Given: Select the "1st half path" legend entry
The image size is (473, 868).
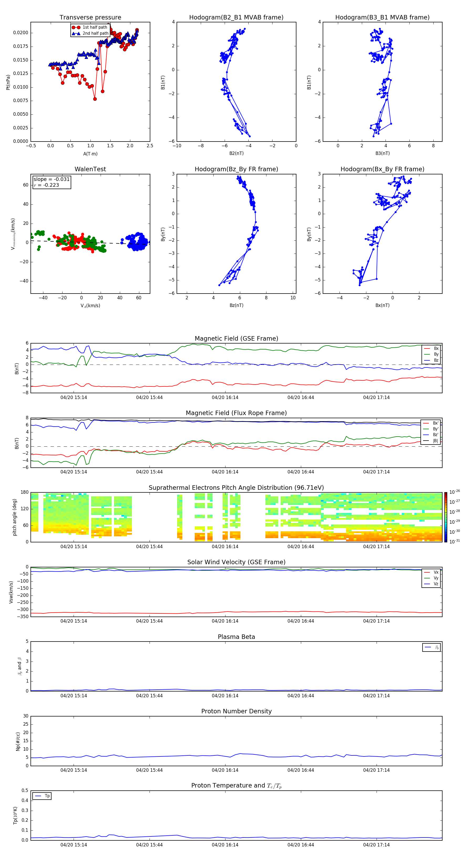Looking at the screenshot, I should (x=90, y=27).
